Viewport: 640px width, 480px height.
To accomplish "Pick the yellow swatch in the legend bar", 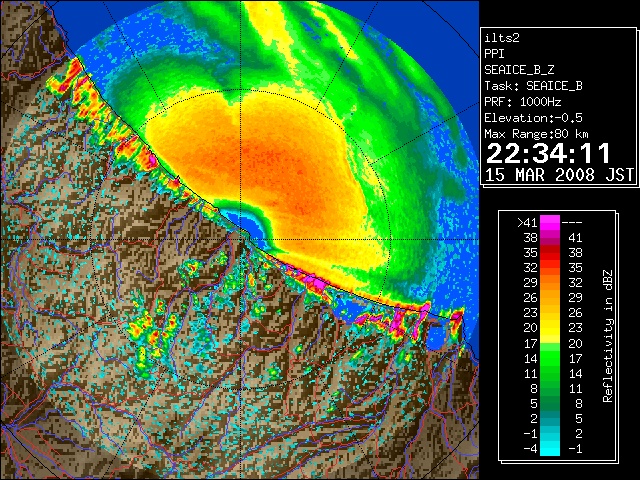I will click(550, 331).
